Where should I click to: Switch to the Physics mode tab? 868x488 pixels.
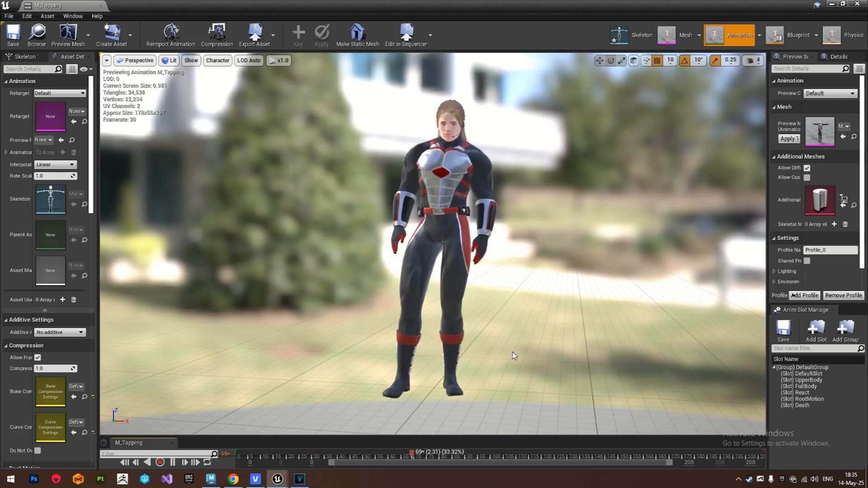click(853, 35)
